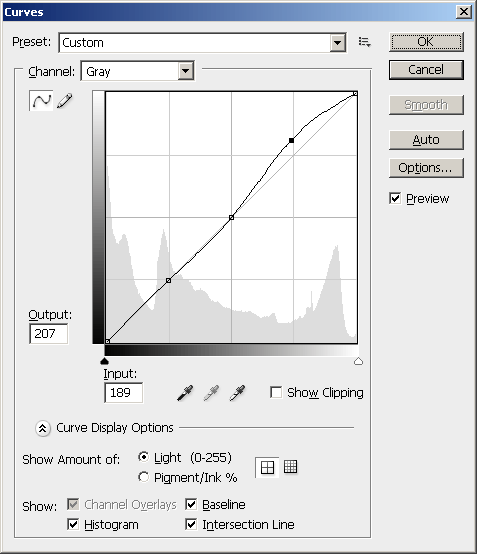Collapse Curve Display Options section
Viewport: 477px width, 554px height.
[x=42, y=428]
